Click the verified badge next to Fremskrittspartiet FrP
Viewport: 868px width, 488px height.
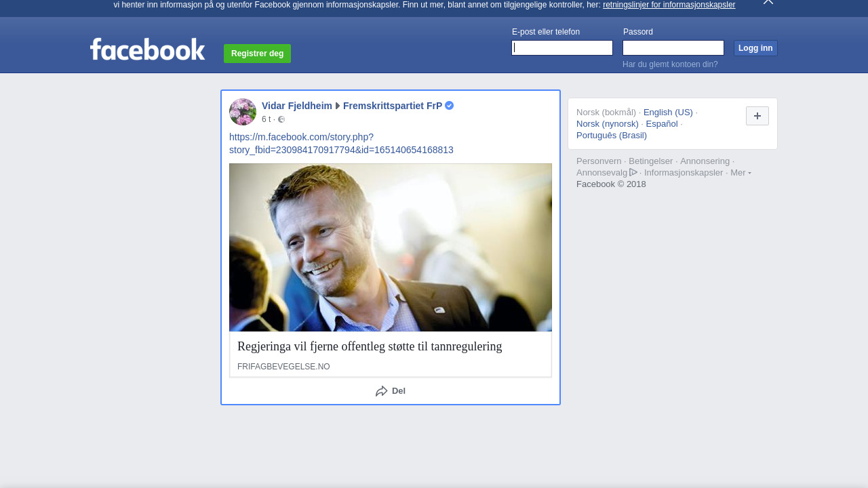450,106
